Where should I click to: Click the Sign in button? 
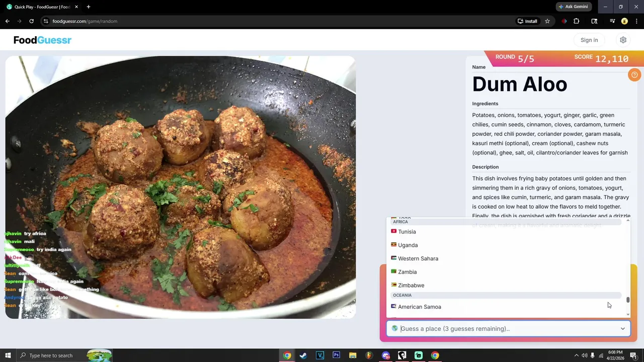pyautogui.click(x=589, y=40)
